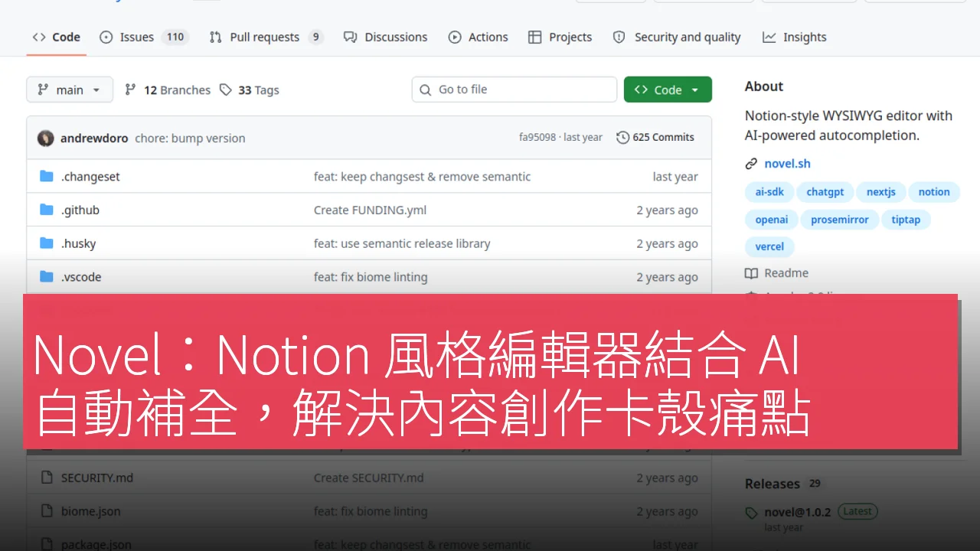980x551 pixels.
Task: Open Security and quality tab
Action: (x=677, y=37)
